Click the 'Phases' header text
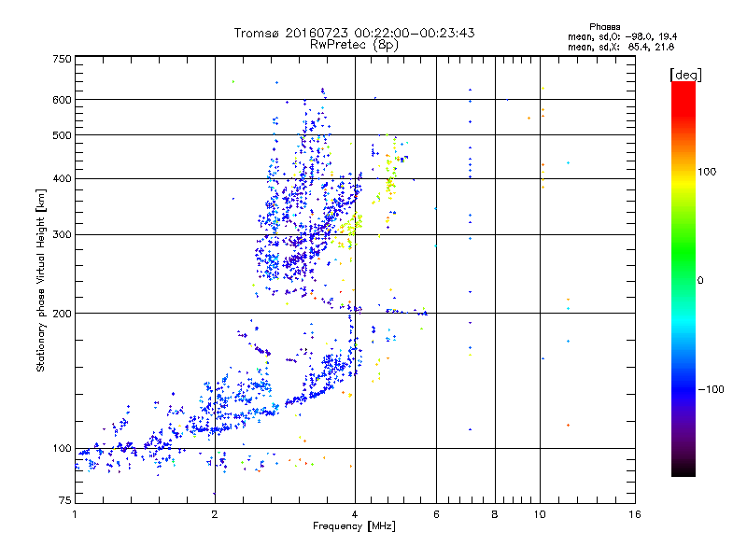The image size is (747, 560). [x=604, y=27]
